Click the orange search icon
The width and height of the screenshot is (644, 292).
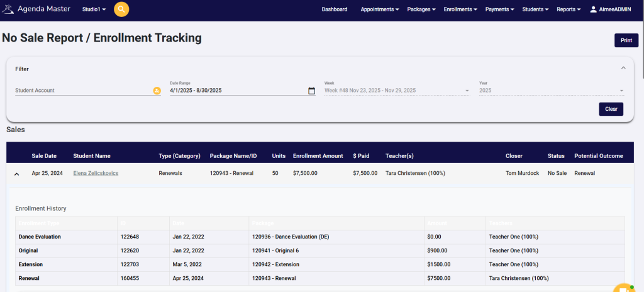[x=121, y=9]
